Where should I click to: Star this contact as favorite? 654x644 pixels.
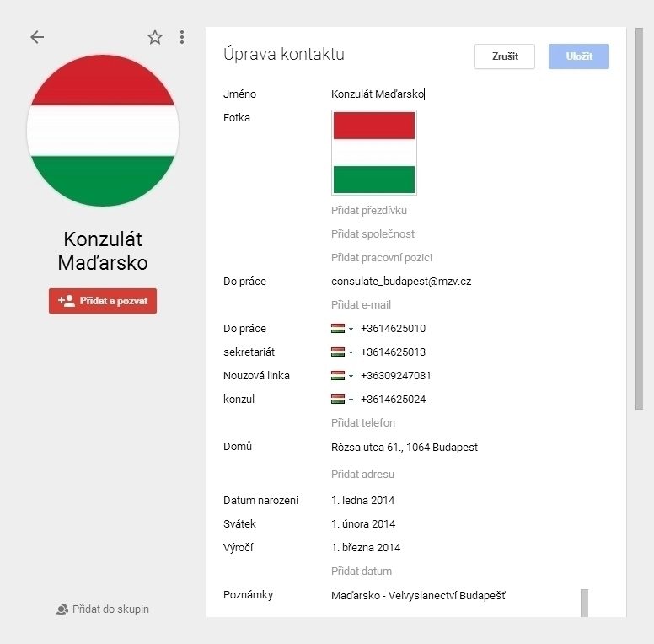[x=155, y=37]
